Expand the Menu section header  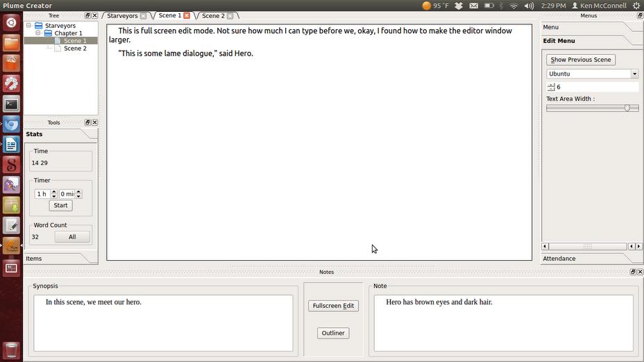(591, 27)
